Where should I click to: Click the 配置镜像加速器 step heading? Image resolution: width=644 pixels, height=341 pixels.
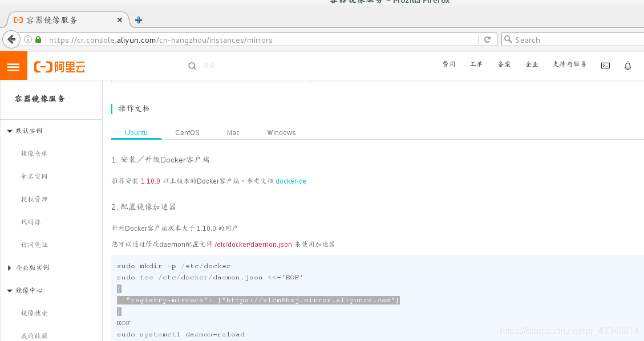coord(144,207)
